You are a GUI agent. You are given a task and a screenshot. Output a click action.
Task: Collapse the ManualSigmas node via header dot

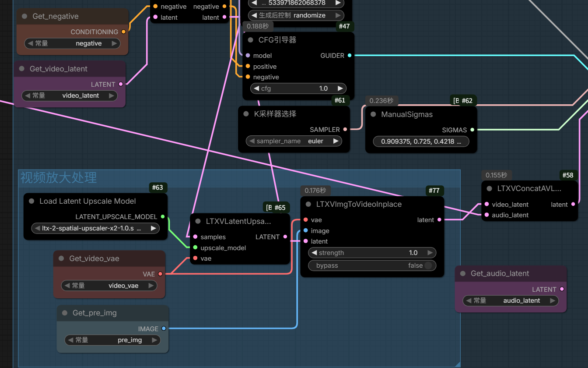[373, 114]
